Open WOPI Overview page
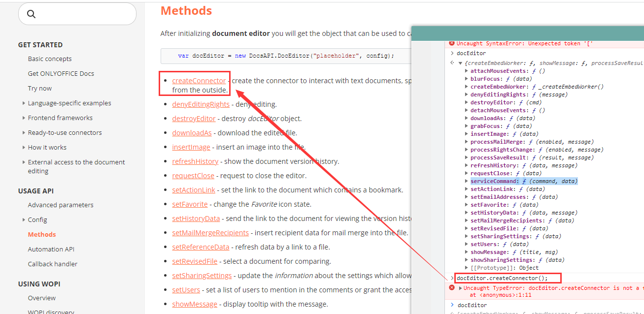Viewport: 644px width, 314px height. [x=42, y=298]
